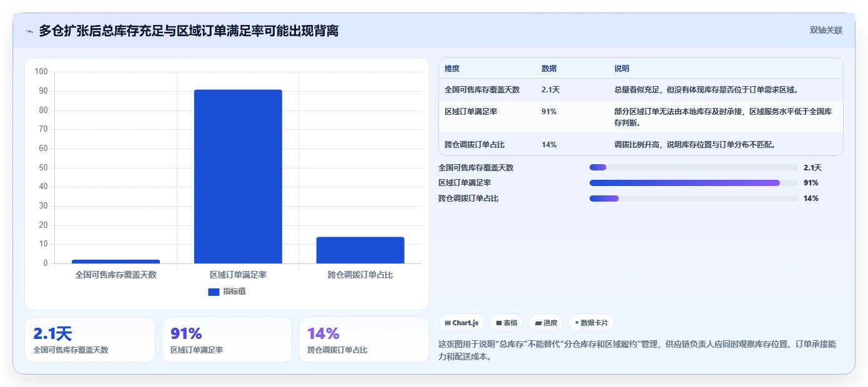The width and height of the screenshot is (868, 387).
Task: Click the 全国可售库存覆盖天数 table row label
Action: point(482,90)
